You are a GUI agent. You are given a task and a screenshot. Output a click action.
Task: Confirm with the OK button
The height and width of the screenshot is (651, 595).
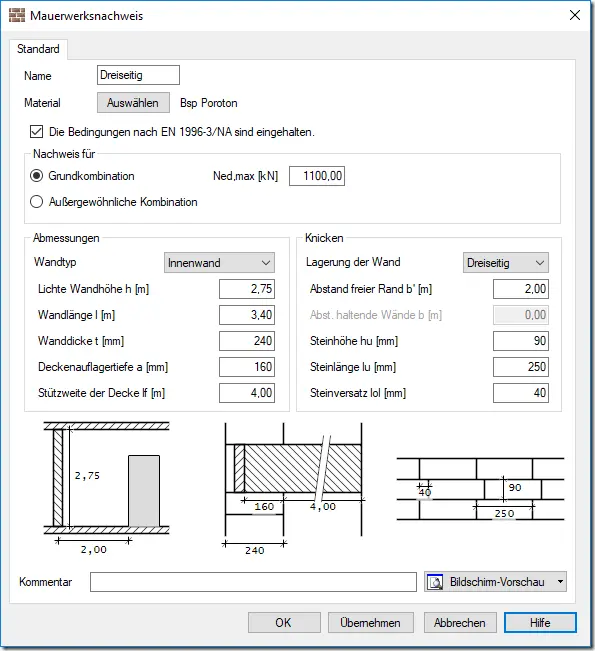(x=284, y=623)
